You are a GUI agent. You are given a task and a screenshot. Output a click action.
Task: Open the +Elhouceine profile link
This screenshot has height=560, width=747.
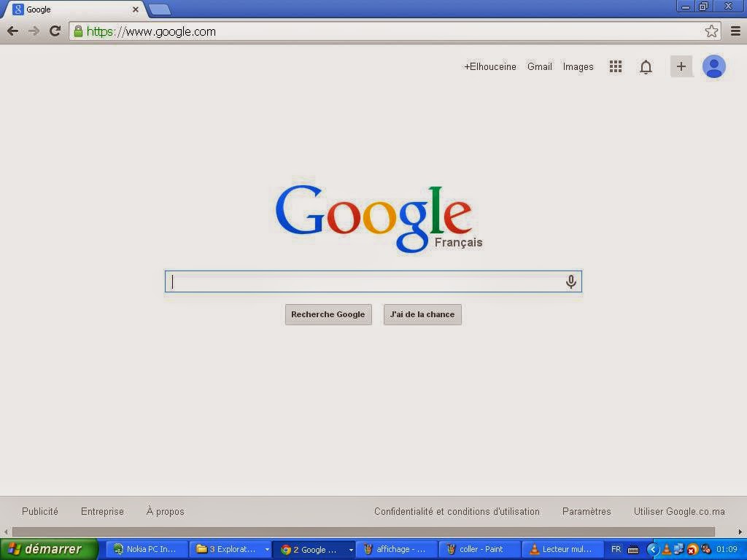pos(490,66)
